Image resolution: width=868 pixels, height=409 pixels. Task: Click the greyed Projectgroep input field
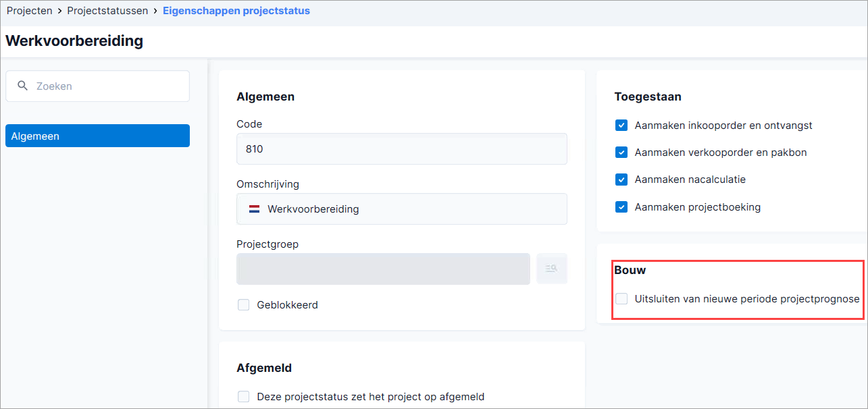pos(383,269)
